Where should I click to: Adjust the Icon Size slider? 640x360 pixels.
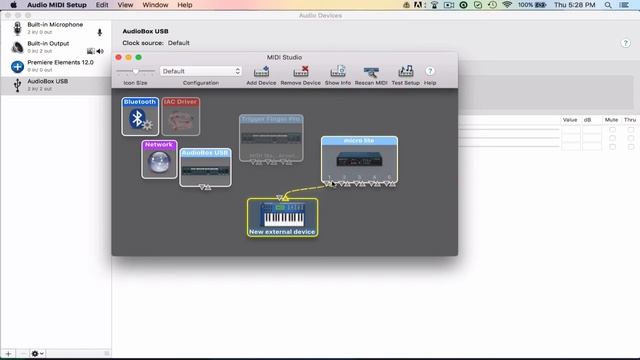pyautogui.click(x=136, y=71)
